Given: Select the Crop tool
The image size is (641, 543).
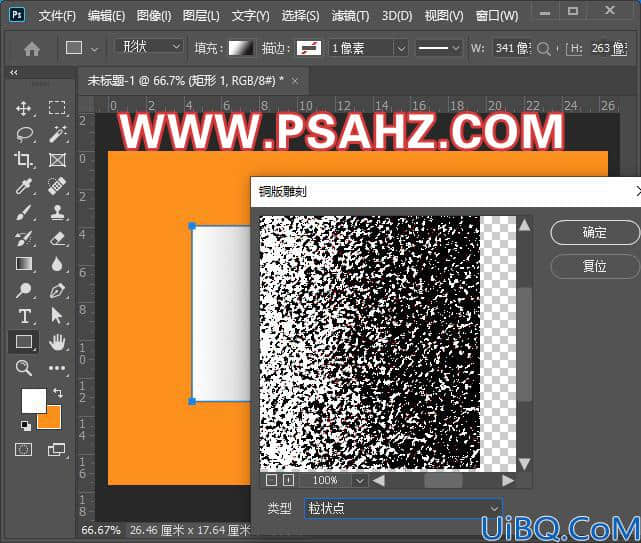Looking at the screenshot, I should (23, 160).
